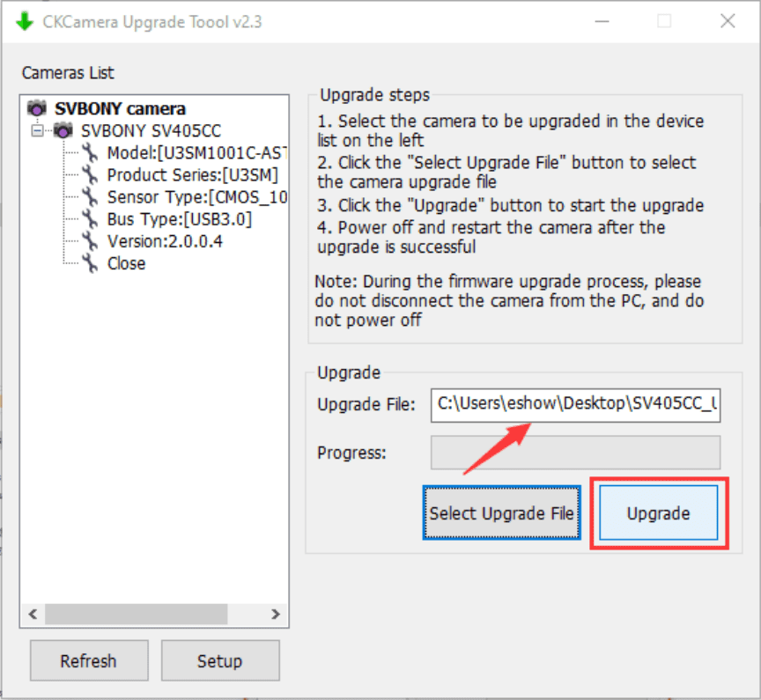
Task: Click the green download arrow app icon
Action: tap(24, 21)
